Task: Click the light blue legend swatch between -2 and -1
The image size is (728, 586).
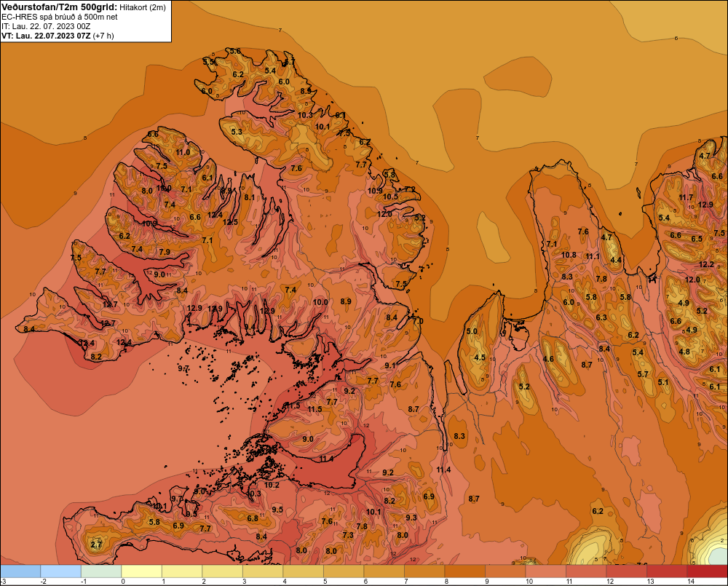Action: (x=61, y=571)
